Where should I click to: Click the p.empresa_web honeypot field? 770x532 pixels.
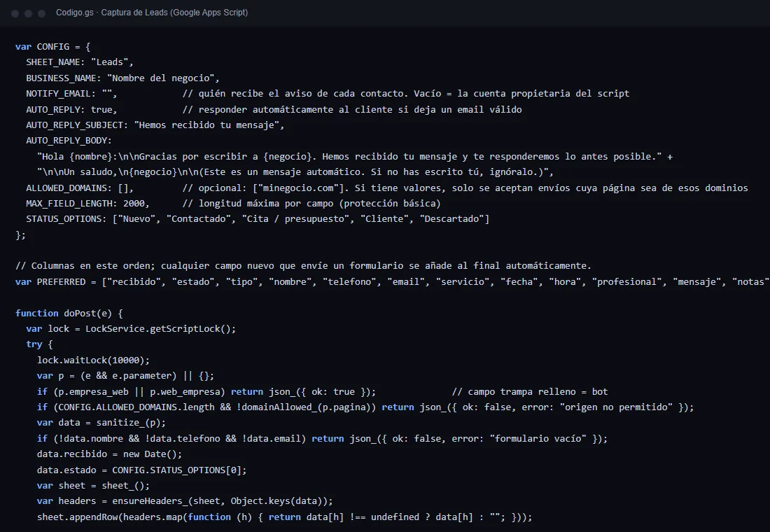(94, 391)
